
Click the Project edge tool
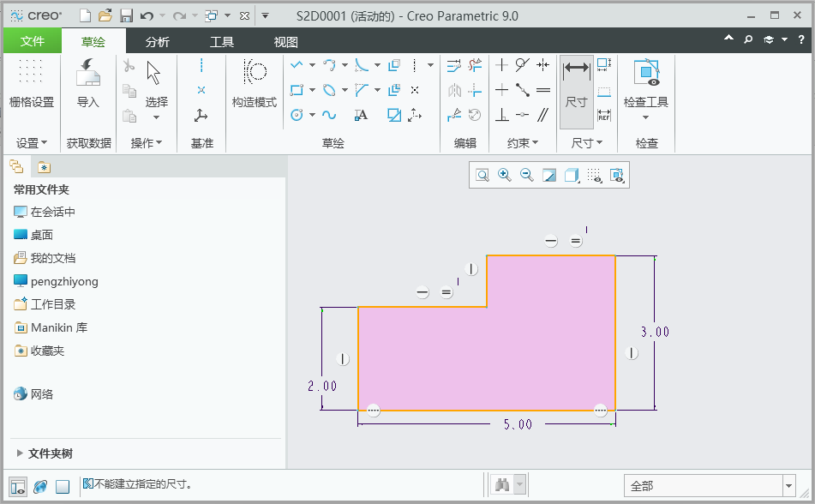(394, 115)
